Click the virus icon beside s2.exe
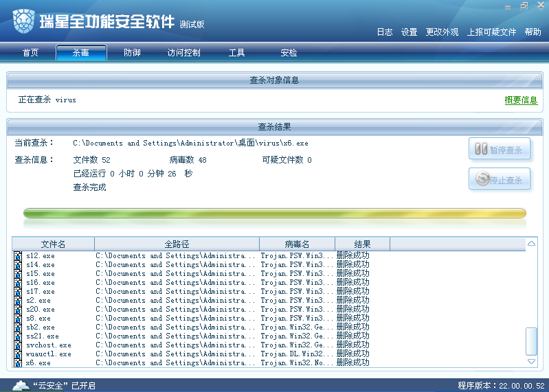The image size is (549, 392). [17, 301]
